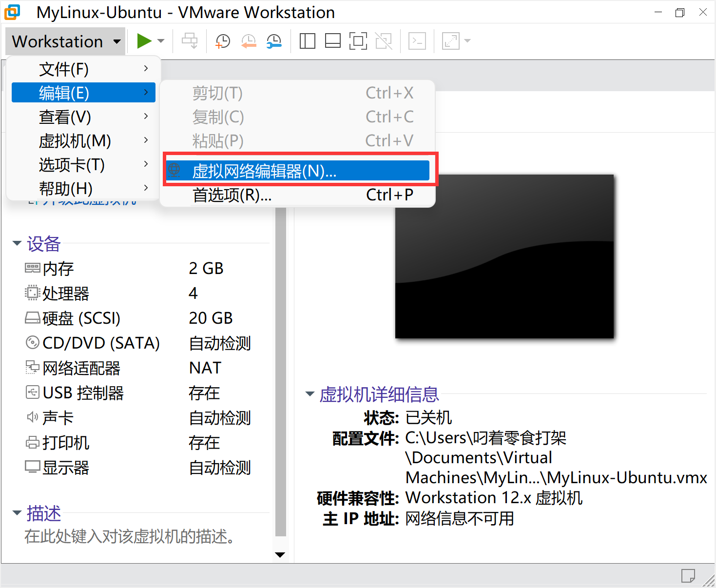Open the 帮助(H) submenu
Viewport: 716px width, 588px height.
point(83,188)
